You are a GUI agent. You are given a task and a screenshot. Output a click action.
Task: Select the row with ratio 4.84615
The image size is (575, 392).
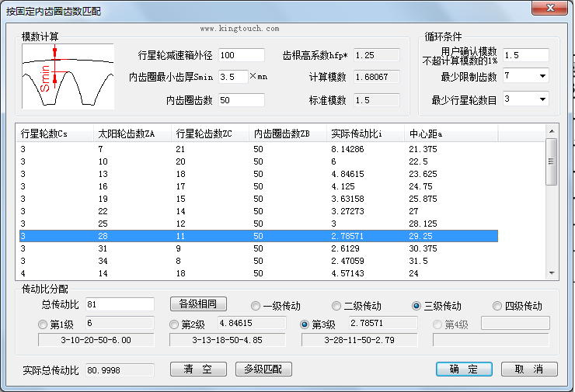click(259, 174)
